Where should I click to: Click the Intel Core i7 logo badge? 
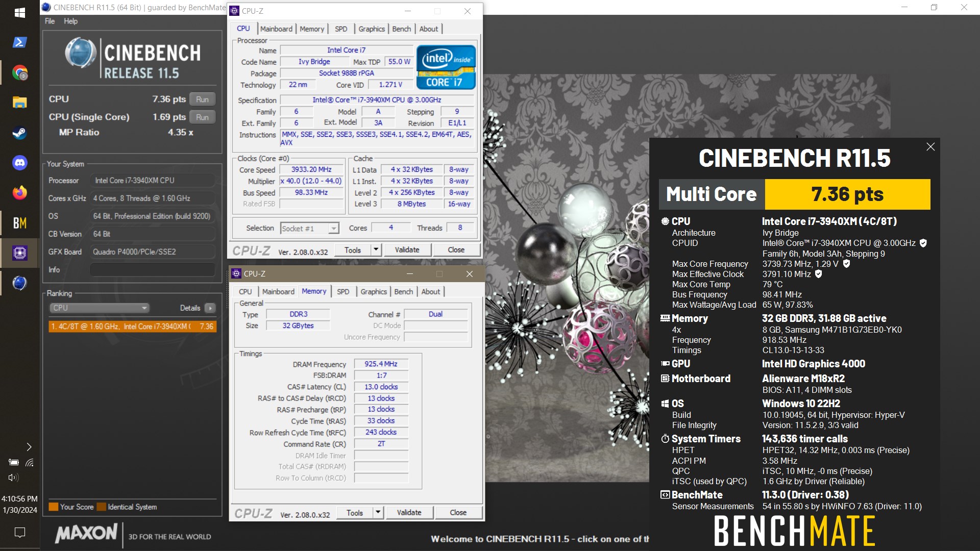(x=446, y=67)
